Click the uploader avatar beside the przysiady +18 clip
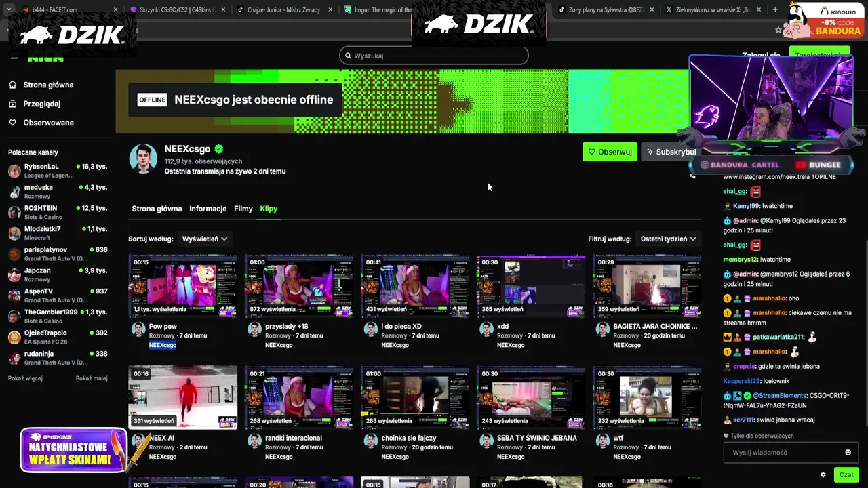This screenshot has width=868, height=488. [x=254, y=329]
